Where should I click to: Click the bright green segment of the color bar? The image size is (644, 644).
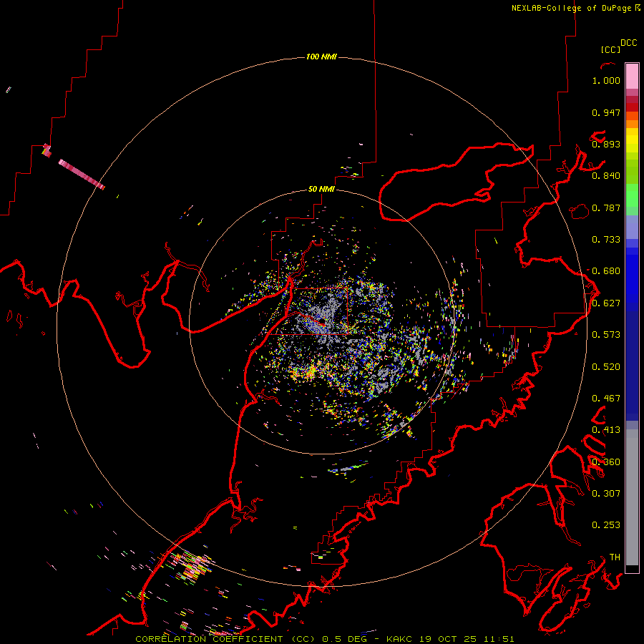(632, 195)
